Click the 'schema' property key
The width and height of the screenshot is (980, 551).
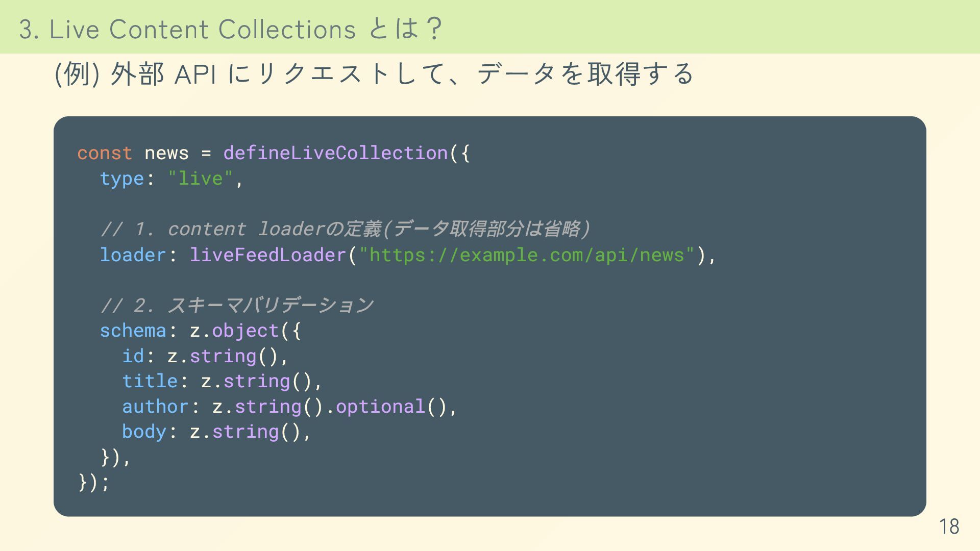coord(133,331)
